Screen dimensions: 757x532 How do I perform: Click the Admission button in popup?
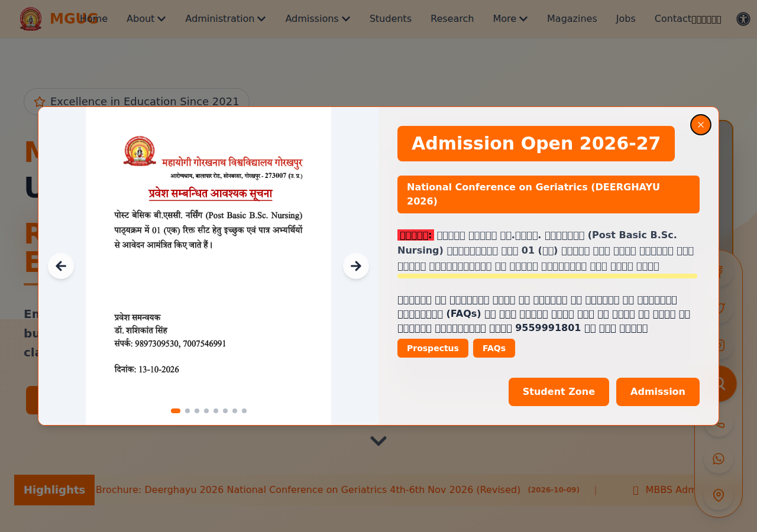[658, 392]
